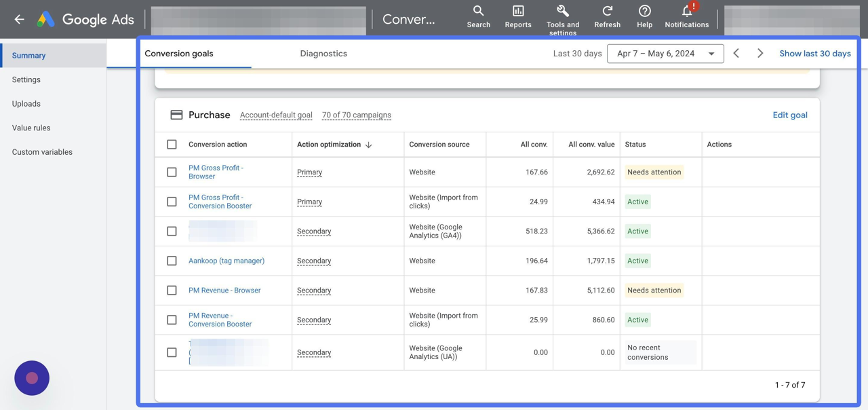Open the Search tool
The image size is (868, 410).
(x=478, y=17)
